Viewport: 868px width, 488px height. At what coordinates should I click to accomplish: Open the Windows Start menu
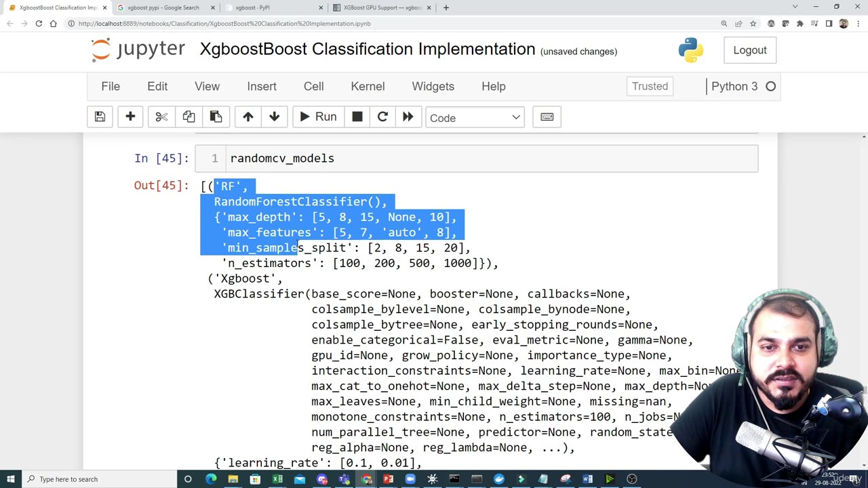click(11, 479)
